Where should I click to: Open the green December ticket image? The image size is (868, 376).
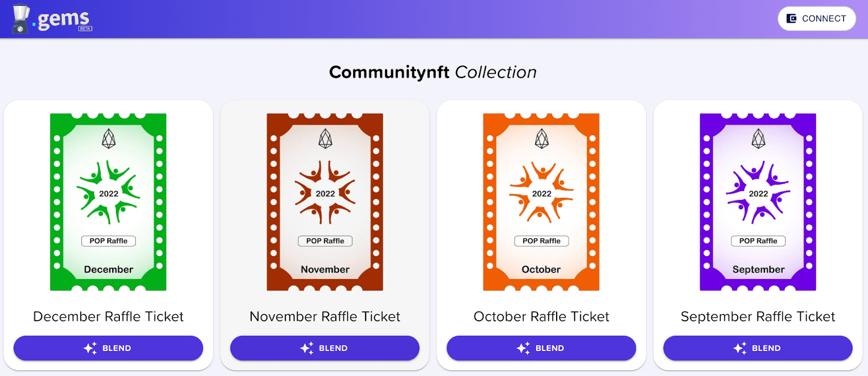tap(108, 202)
